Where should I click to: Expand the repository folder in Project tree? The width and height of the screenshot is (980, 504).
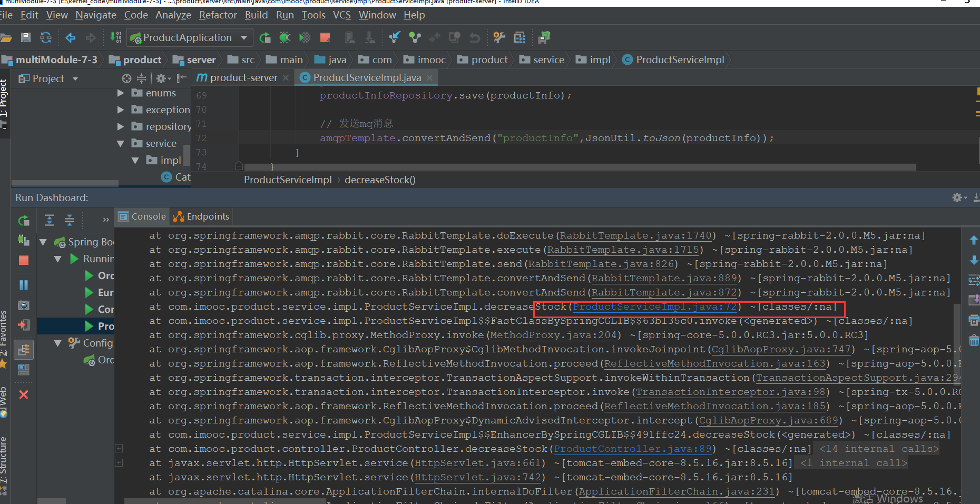tap(121, 127)
